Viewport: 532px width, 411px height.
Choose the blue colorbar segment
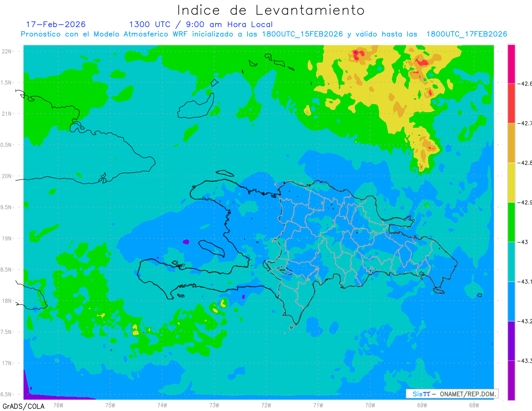click(x=511, y=301)
